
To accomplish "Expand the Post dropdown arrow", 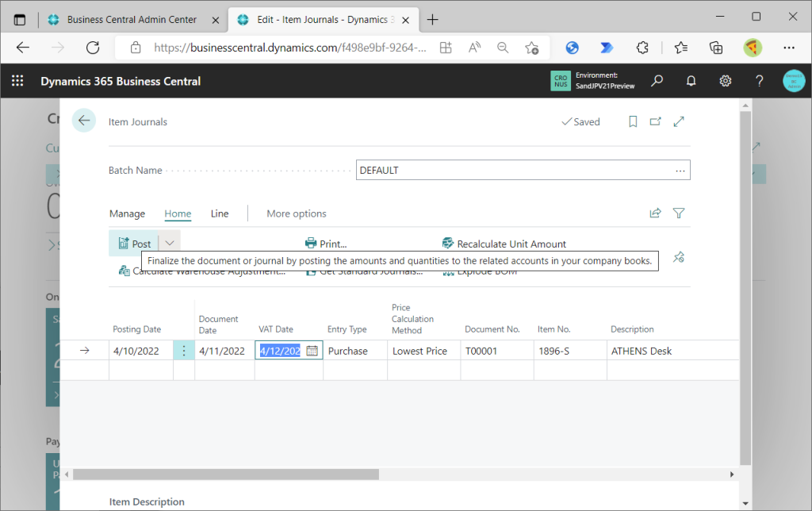I will 170,244.
